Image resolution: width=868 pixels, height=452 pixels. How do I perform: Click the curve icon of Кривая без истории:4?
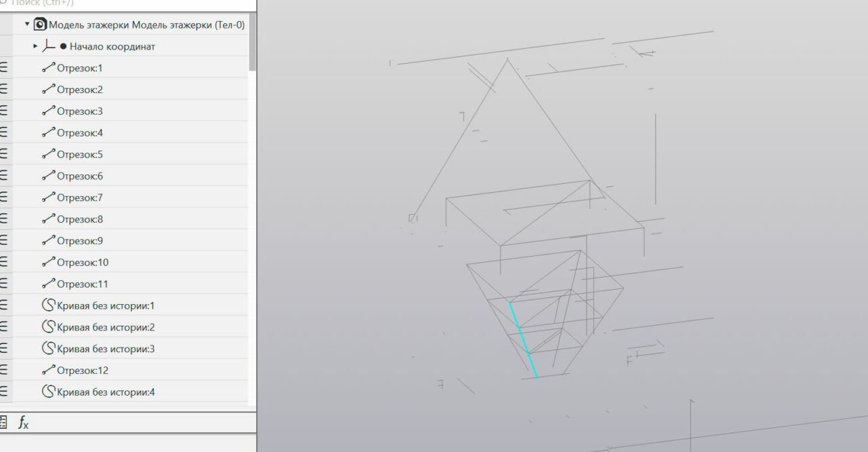click(48, 392)
